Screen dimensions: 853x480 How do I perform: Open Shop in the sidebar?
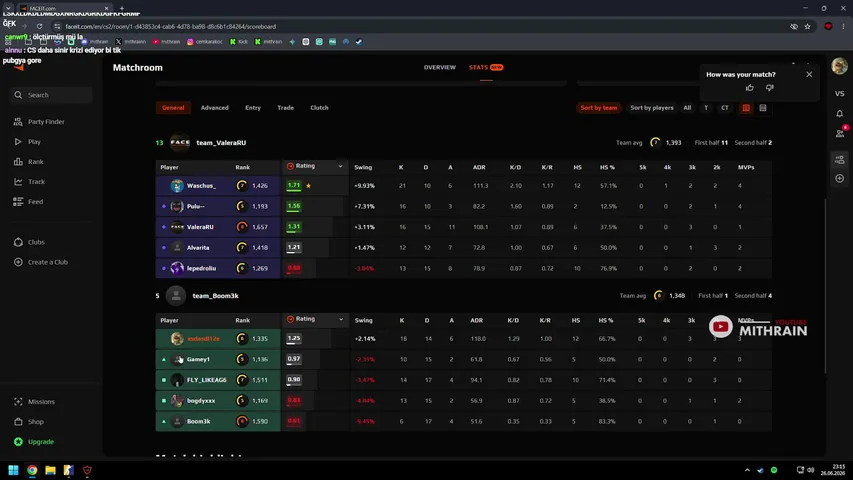tap(29, 422)
